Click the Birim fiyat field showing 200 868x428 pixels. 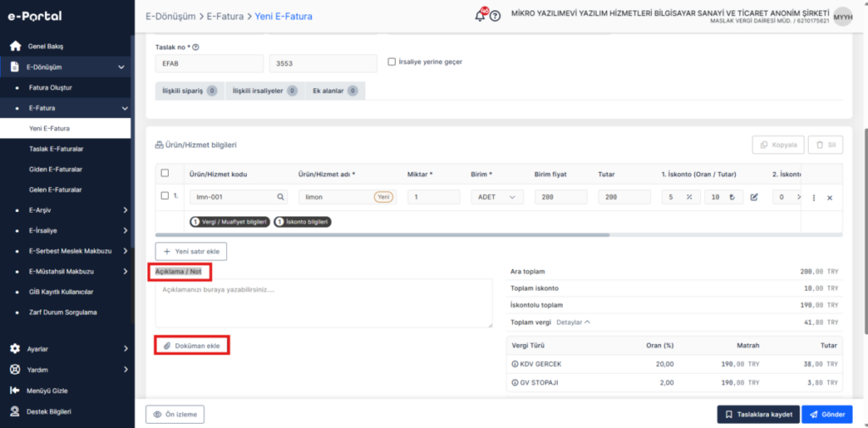pos(561,197)
